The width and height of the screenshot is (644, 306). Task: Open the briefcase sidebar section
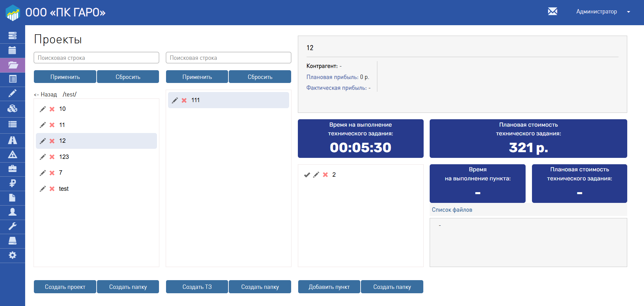coord(12,169)
